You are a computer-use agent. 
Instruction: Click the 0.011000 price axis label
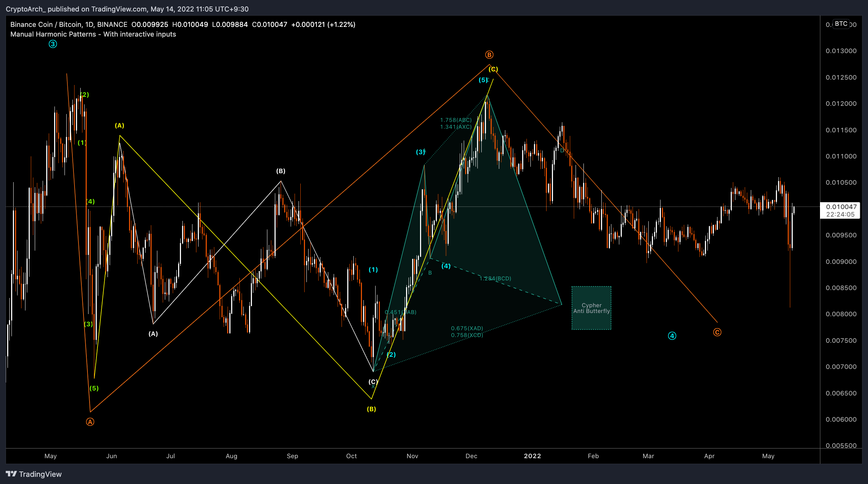[x=841, y=156]
